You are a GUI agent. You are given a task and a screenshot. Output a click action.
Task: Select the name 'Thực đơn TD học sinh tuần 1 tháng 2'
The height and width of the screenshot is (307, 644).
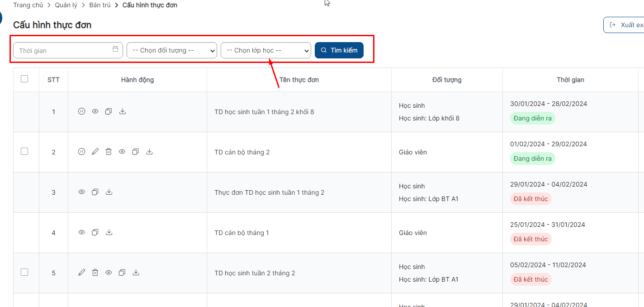tap(270, 192)
